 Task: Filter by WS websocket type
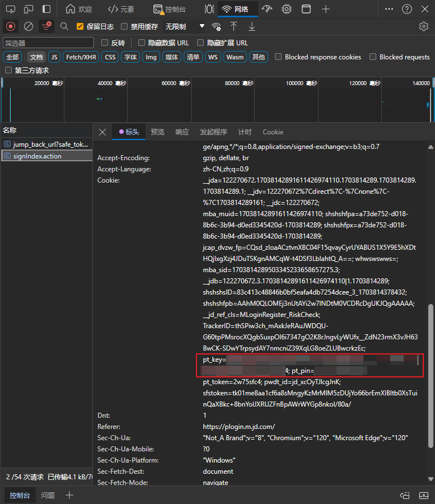point(213,57)
